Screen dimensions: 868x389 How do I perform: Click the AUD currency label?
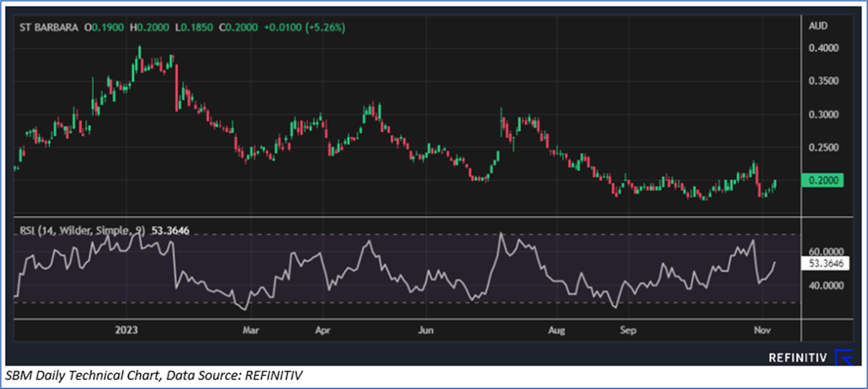coord(819,26)
